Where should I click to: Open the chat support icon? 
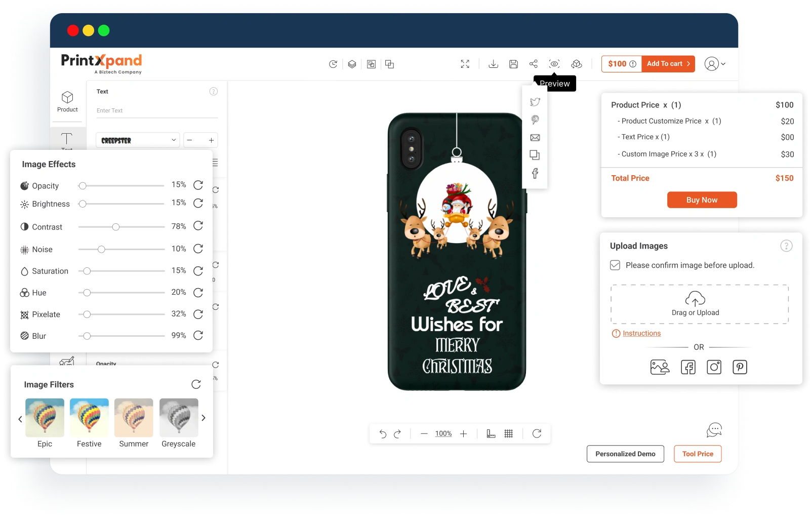pos(714,430)
